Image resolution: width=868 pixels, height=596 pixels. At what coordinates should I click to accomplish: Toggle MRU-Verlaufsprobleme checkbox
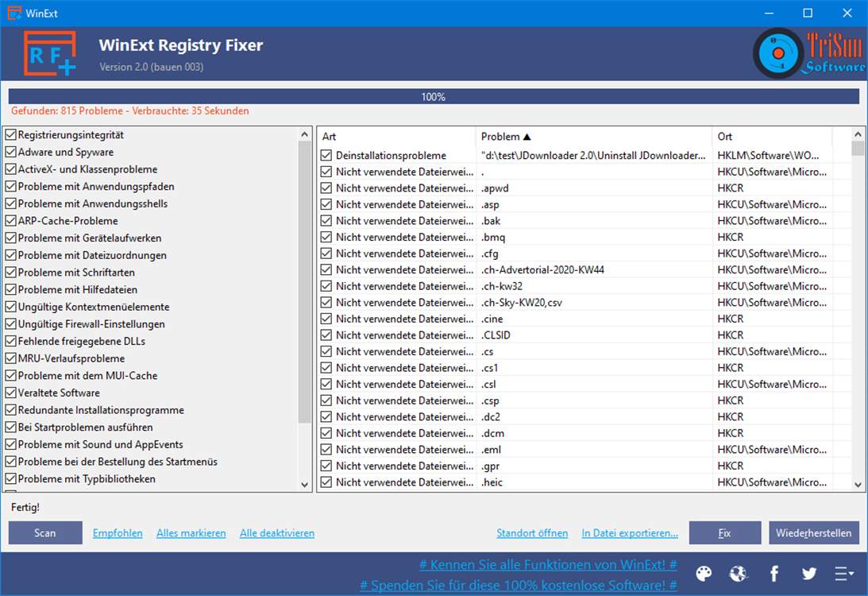pyautogui.click(x=10, y=358)
